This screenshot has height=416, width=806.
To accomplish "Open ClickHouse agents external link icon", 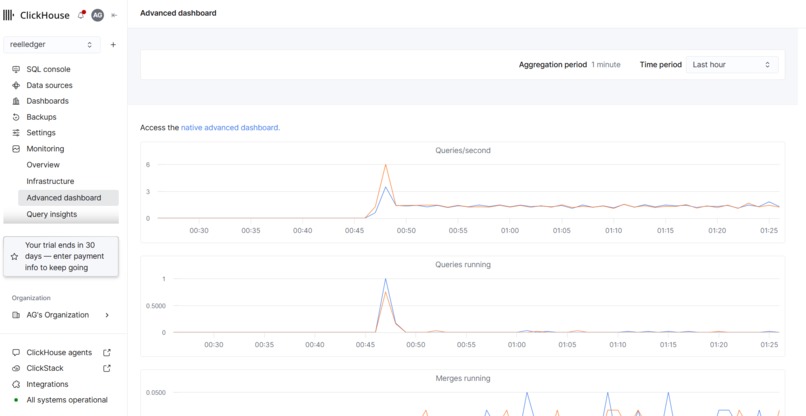I will pyautogui.click(x=107, y=353).
